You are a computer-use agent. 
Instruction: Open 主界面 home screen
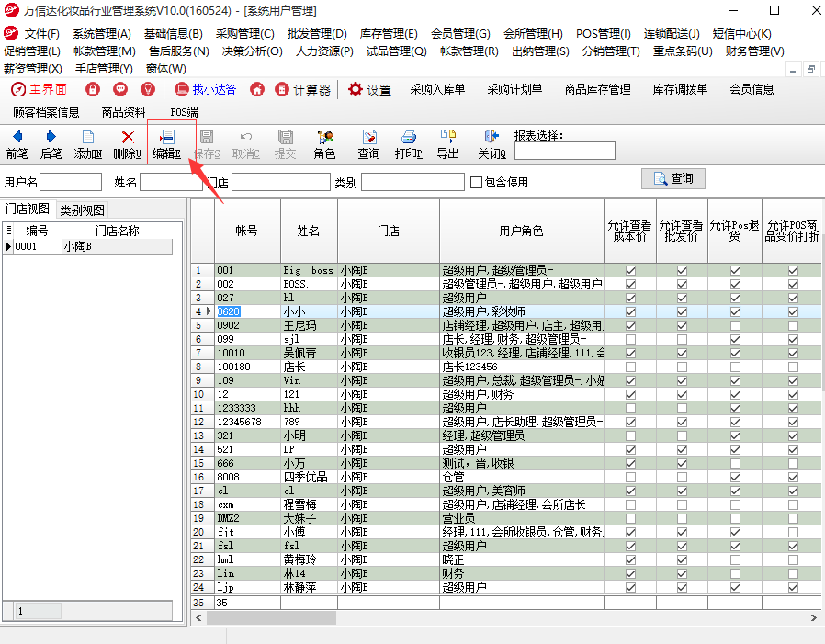40,89
